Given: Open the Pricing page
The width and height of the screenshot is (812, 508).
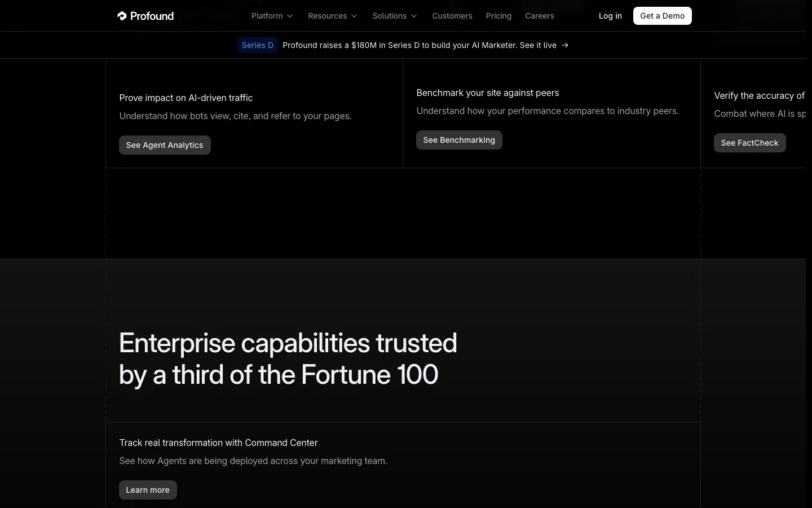Looking at the screenshot, I should (x=498, y=16).
